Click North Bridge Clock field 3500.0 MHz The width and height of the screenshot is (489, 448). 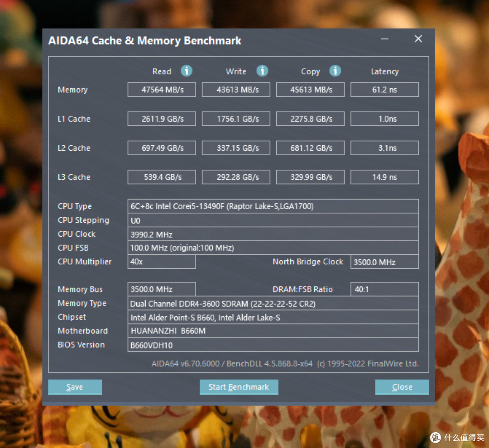click(x=384, y=262)
